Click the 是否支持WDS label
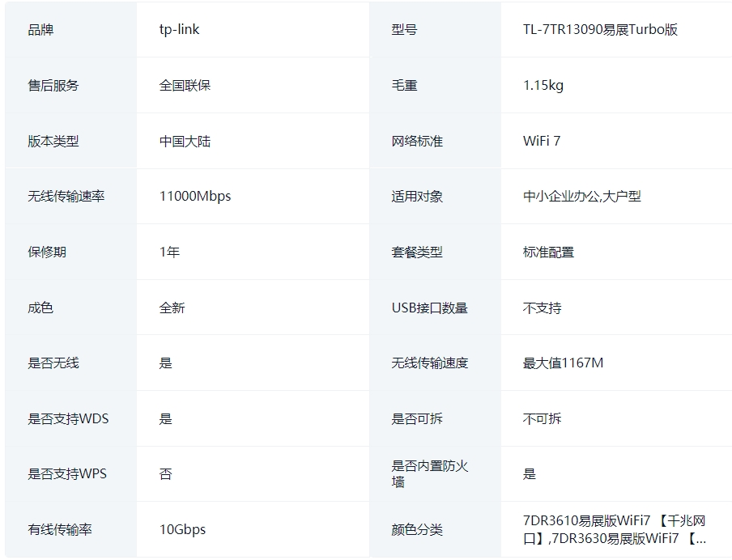The height and width of the screenshot is (560, 732). (68, 418)
